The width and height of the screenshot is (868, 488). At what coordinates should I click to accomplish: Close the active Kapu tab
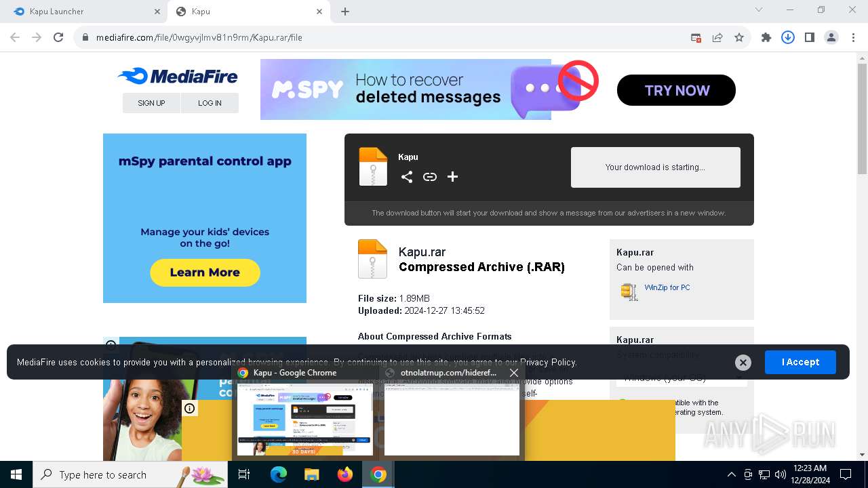(x=319, y=12)
